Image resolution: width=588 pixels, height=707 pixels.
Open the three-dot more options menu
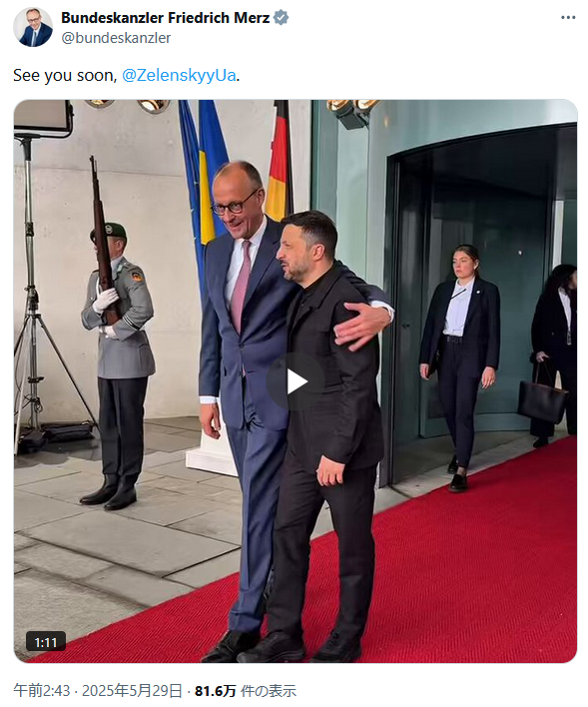coord(568,18)
